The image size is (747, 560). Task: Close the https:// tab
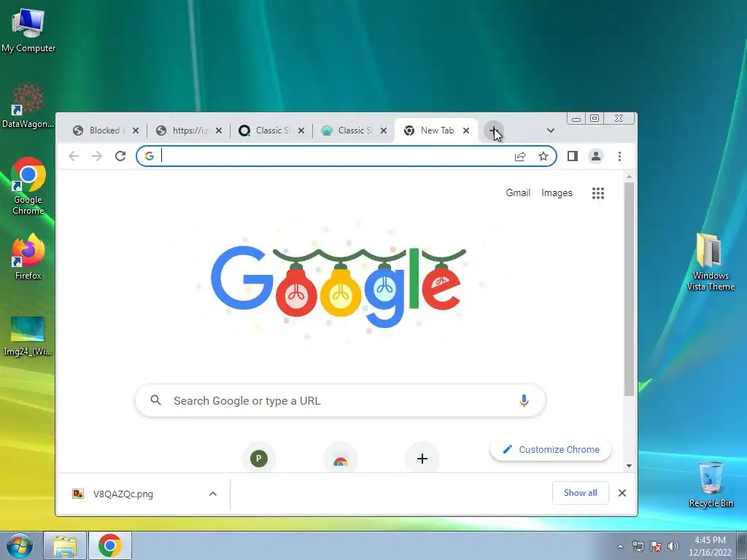(x=219, y=131)
